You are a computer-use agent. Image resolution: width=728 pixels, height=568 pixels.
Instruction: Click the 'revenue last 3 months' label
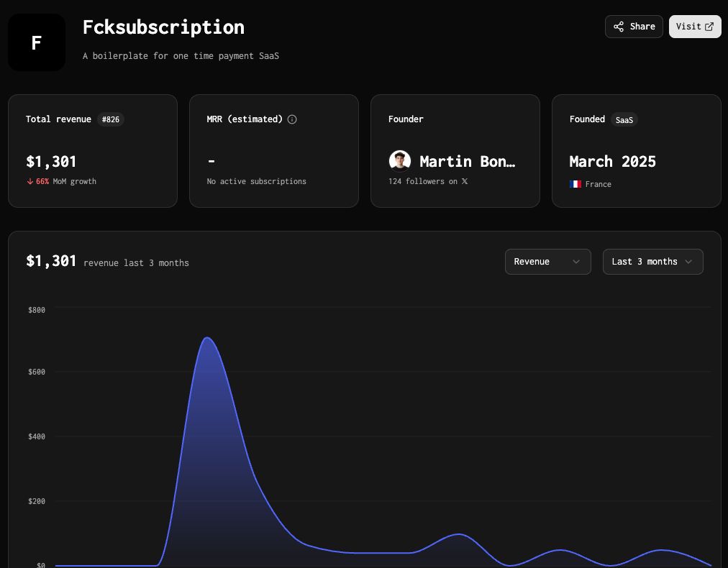pos(136,262)
